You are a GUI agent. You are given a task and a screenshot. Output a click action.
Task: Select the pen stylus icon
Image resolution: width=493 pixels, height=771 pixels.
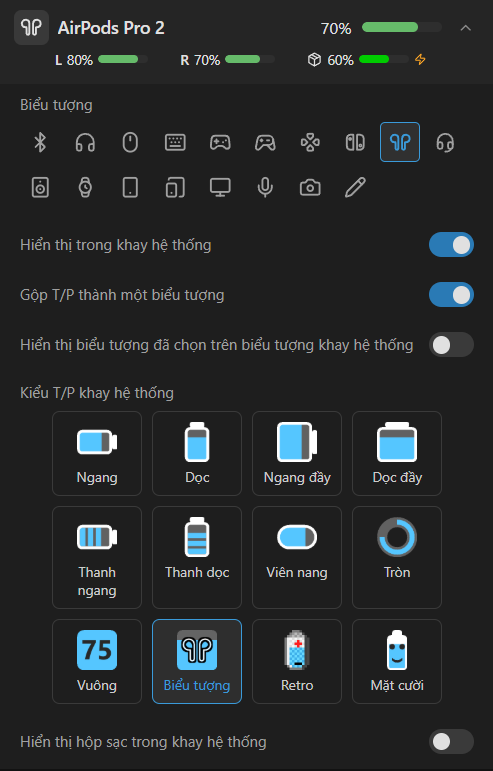coord(355,187)
